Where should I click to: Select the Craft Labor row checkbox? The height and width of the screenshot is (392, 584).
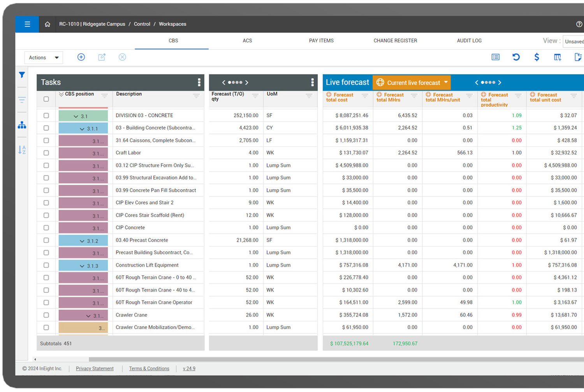pyautogui.click(x=46, y=153)
